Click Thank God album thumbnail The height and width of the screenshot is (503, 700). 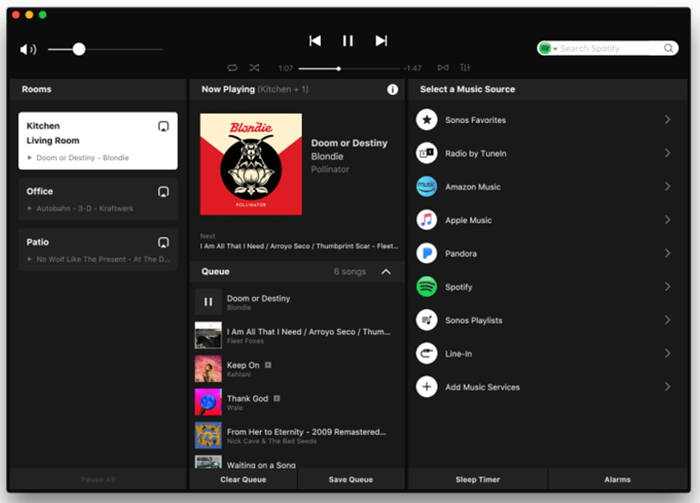208,402
